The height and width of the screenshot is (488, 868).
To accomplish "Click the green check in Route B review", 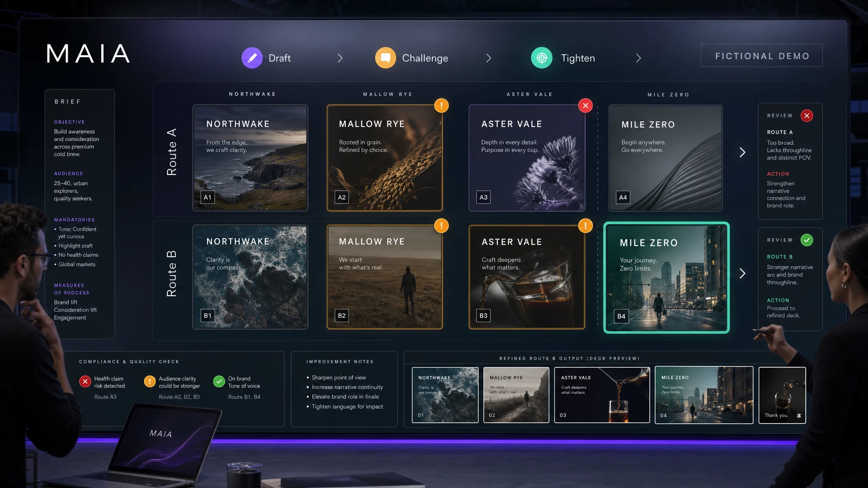I will coord(807,240).
